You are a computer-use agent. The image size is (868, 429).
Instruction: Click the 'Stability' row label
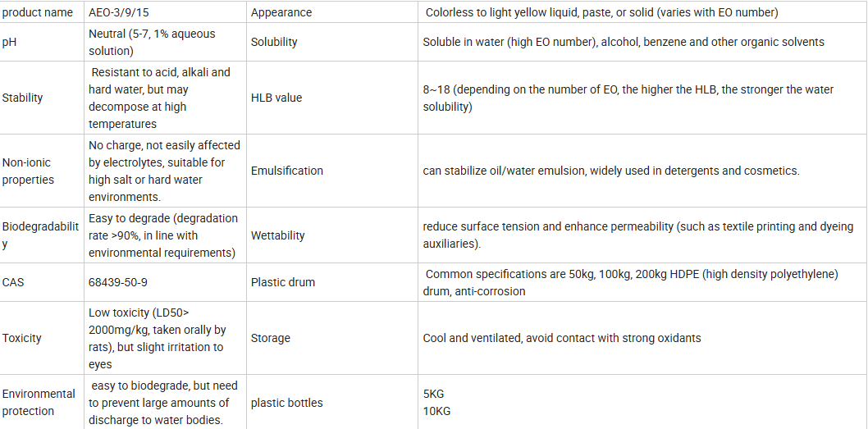(23, 98)
